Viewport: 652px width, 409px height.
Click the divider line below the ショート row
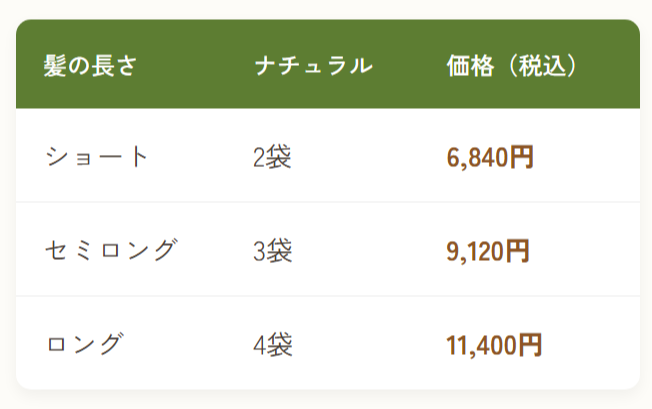328,202
